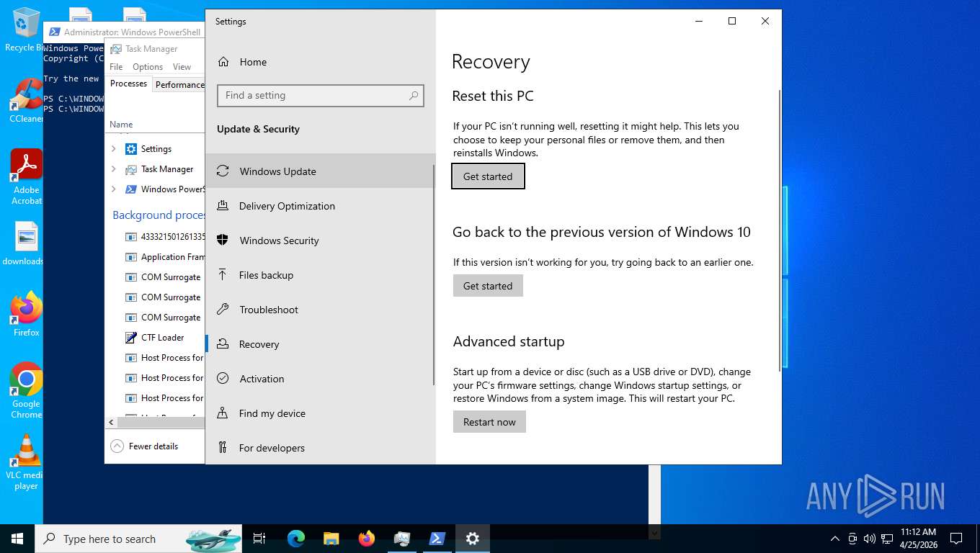The height and width of the screenshot is (553, 980).
Task: Open Windows Security page
Action: coord(321,240)
